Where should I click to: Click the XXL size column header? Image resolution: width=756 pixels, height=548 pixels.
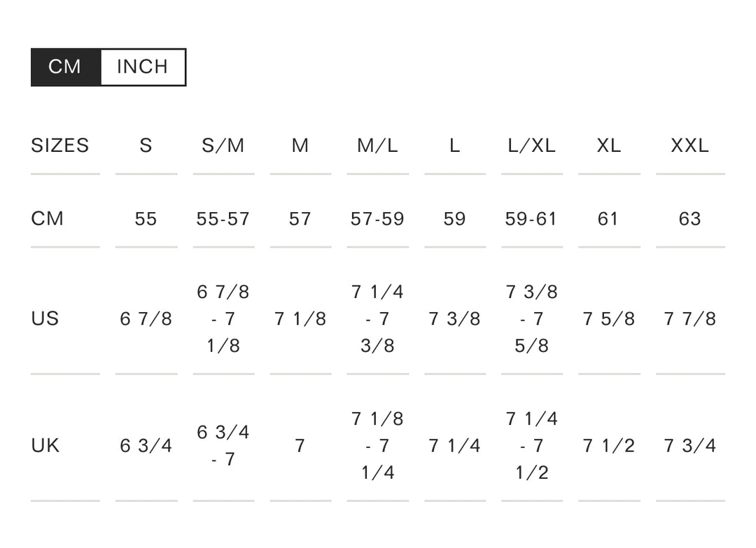click(x=690, y=146)
